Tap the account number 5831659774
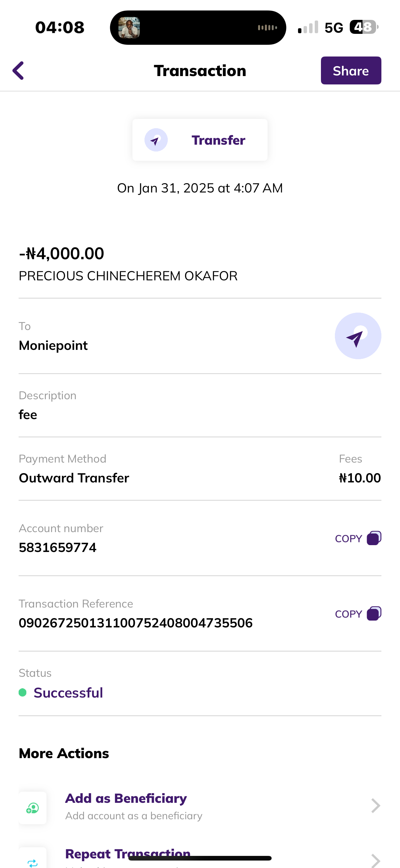 pyautogui.click(x=58, y=548)
